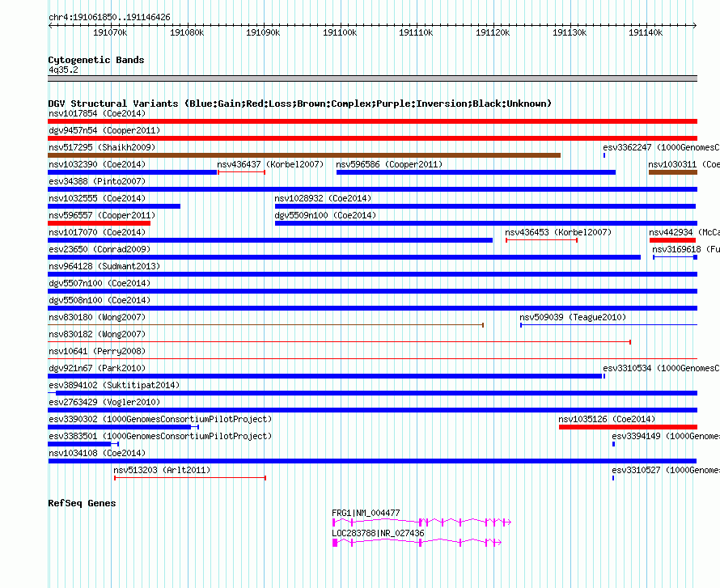Select esv2763429 (Vogler2010) label
This screenshot has width=720, height=588.
[x=104, y=402]
